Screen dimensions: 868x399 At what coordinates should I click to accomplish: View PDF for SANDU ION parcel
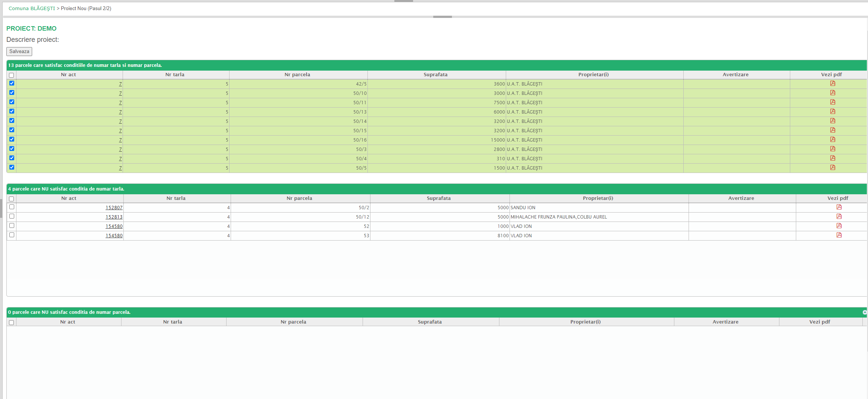point(839,207)
